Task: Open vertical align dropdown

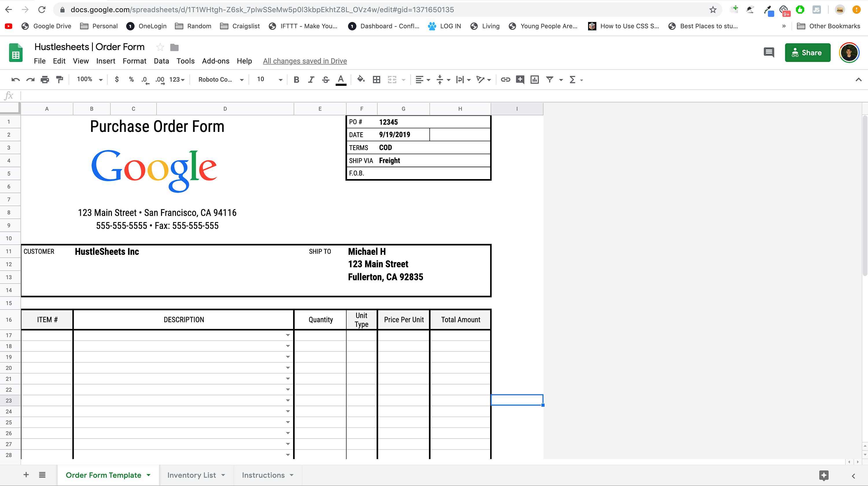Action: 443,80
